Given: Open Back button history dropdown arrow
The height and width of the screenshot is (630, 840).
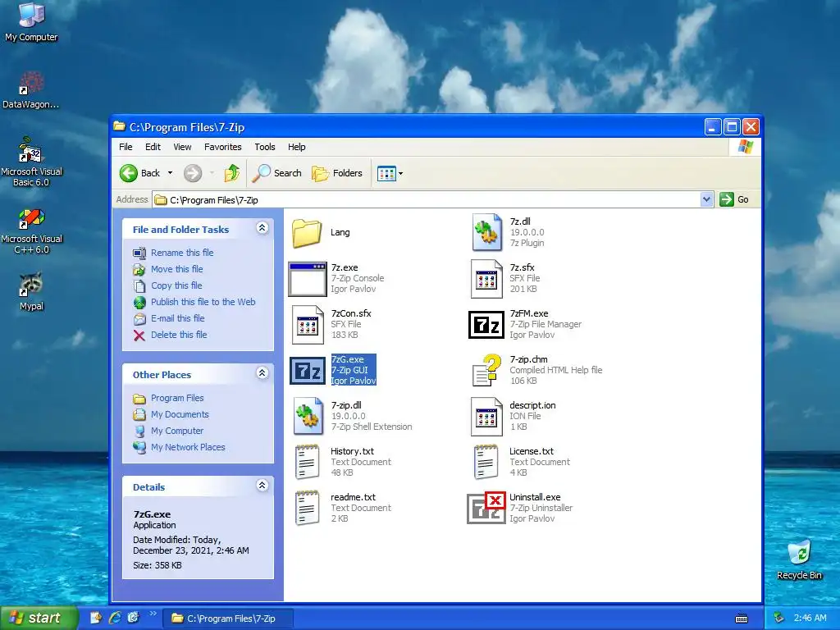Looking at the screenshot, I should (x=170, y=173).
